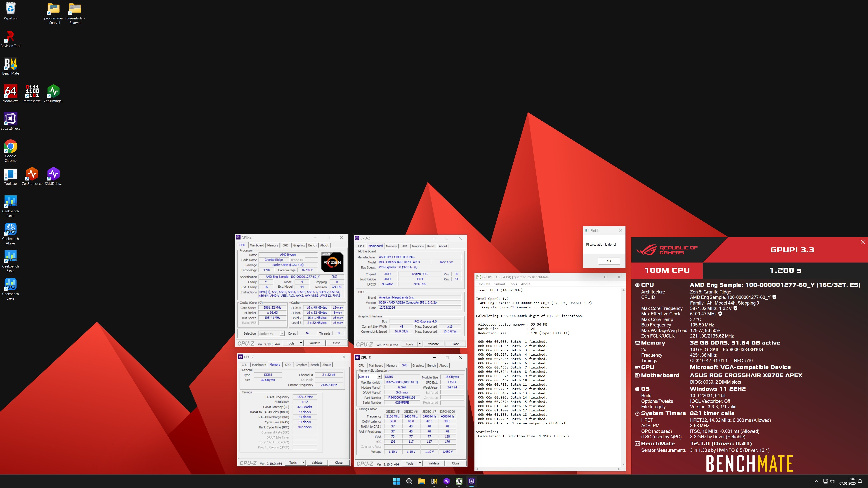
Task: Click OK in the Finish dialog
Action: click(609, 261)
